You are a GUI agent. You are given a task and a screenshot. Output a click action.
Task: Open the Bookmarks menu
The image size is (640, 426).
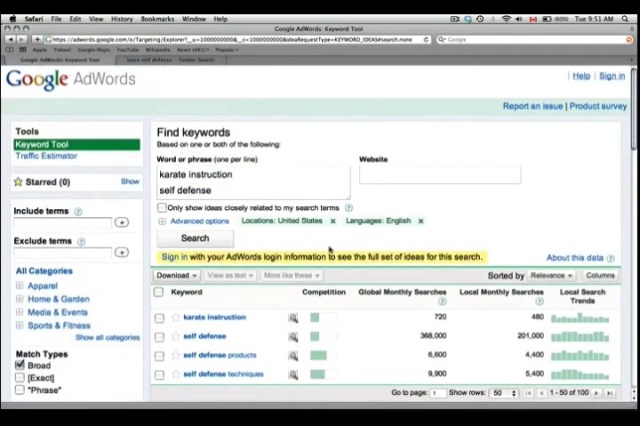[x=157, y=19]
